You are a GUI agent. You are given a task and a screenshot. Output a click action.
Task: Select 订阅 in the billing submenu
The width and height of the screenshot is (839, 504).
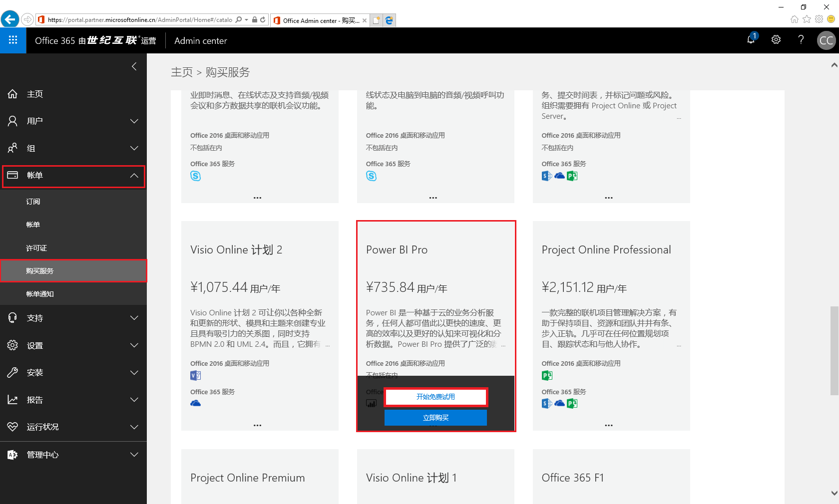(33, 202)
